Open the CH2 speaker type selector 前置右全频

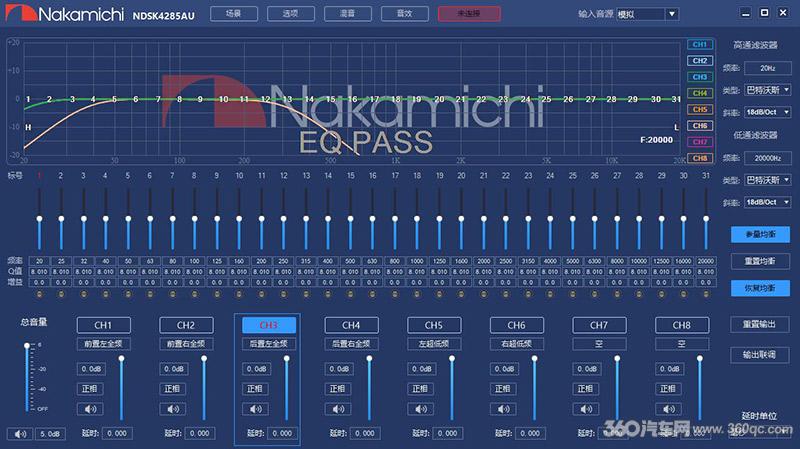pos(186,344)
